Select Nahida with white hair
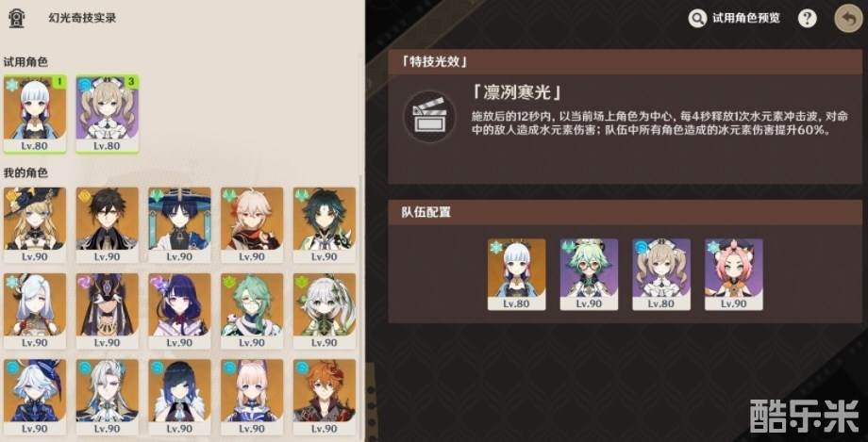Screen dimensions: 868x442 pos(325,311)
